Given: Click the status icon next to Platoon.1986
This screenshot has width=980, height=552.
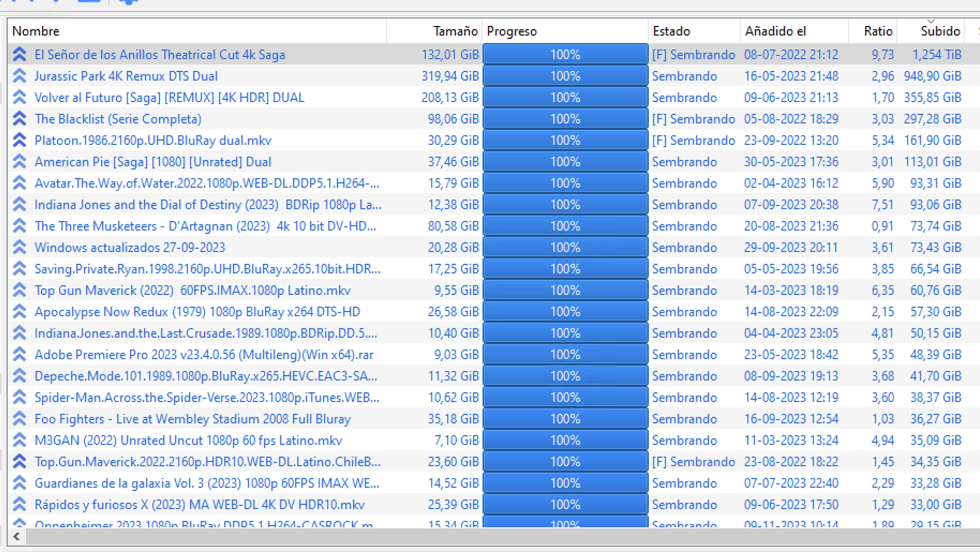Looking at the screenshot, I should coord(19,140).
